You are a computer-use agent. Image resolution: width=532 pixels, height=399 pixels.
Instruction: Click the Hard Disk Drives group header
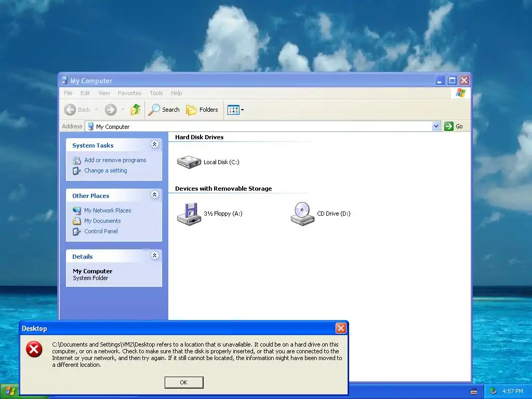[x=199, y=137]
